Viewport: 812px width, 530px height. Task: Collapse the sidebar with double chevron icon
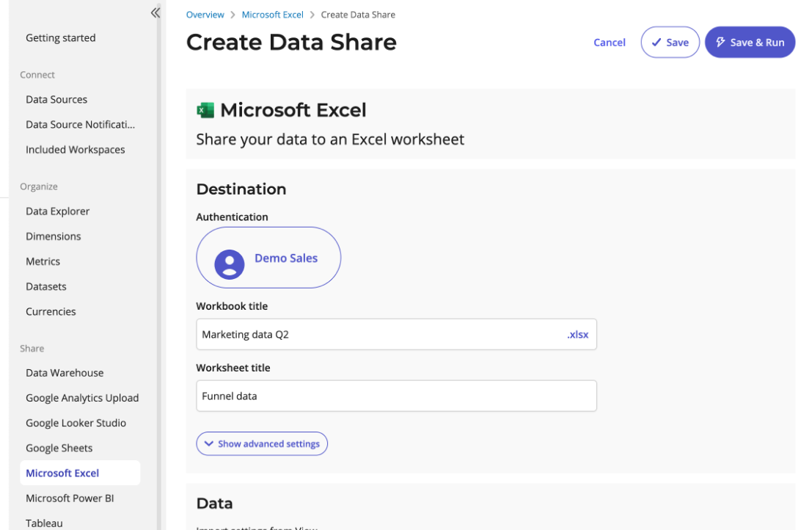click(156, 13)
